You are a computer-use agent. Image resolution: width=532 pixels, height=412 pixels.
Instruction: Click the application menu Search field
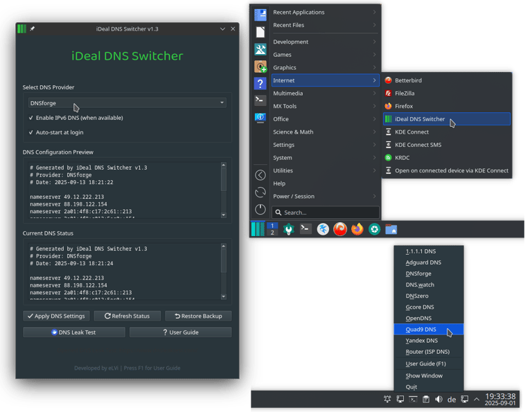(325, 213)
